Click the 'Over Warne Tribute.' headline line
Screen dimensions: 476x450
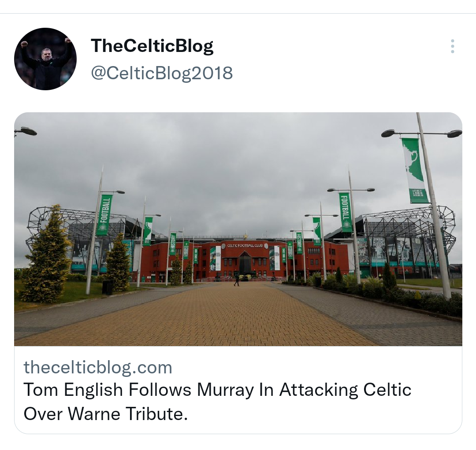pos(106,413)
